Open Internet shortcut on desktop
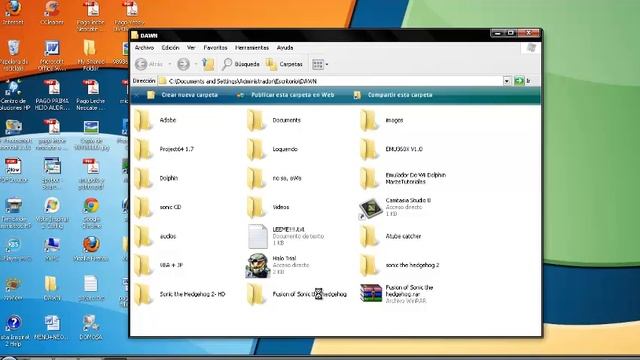Screen dimensions: 640x360 13,12
